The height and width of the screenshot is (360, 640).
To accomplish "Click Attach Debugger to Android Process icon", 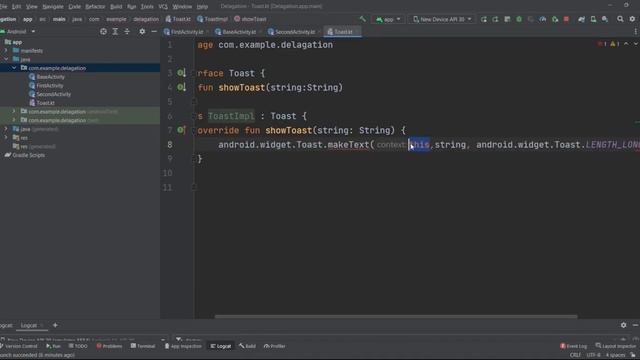I will 555,19.
